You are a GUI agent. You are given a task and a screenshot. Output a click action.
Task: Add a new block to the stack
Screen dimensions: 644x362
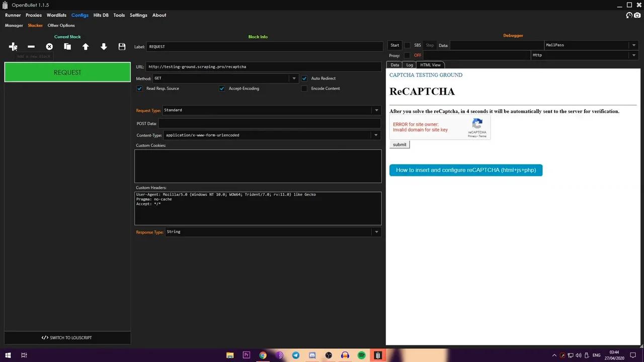pos(13,46)
